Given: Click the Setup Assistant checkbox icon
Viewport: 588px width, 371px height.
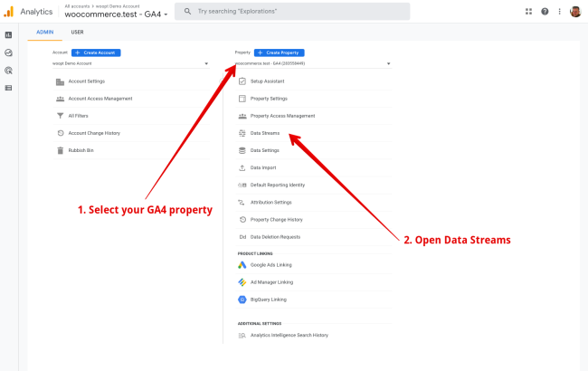Looking at the screenshot, I should pos(242,81).
